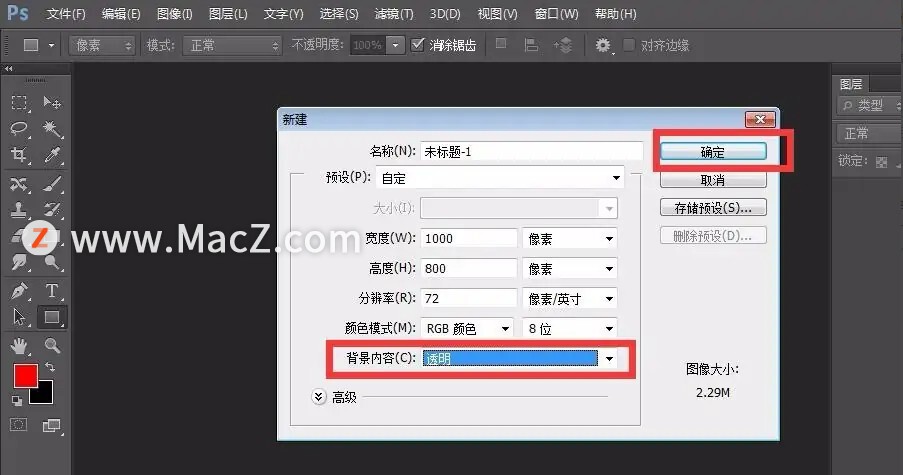
Task: Select the Rectangle shape tool
Action: click(52, 317)
